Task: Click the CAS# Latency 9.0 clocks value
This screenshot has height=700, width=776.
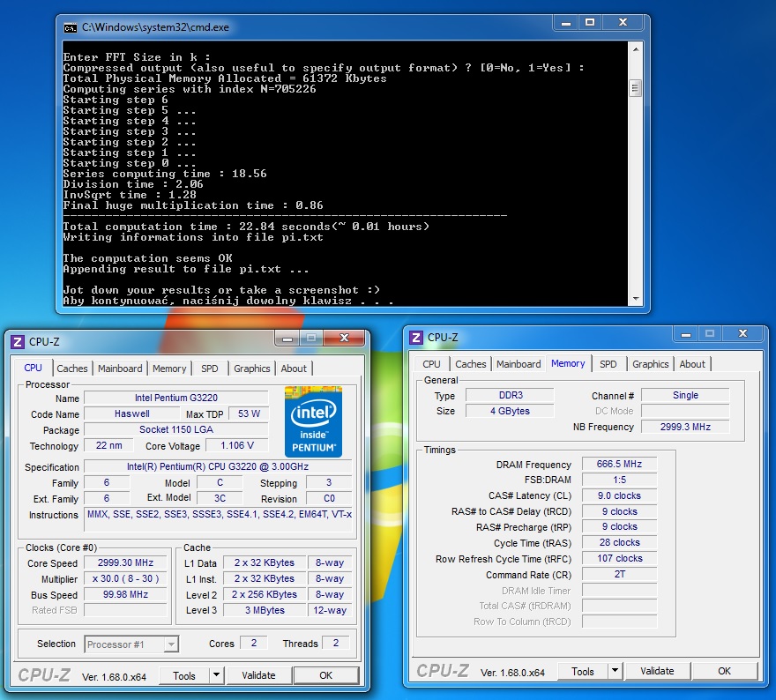Action: 619,495
